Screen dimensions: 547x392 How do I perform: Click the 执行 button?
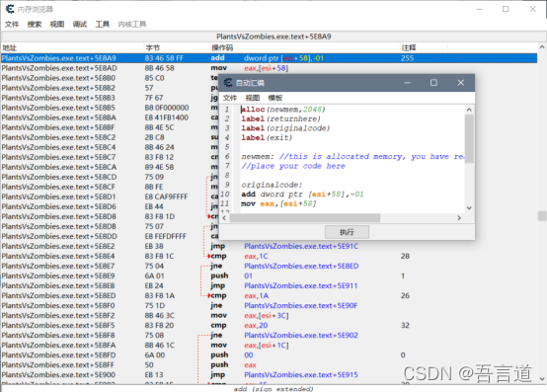(x=347, y=232)
